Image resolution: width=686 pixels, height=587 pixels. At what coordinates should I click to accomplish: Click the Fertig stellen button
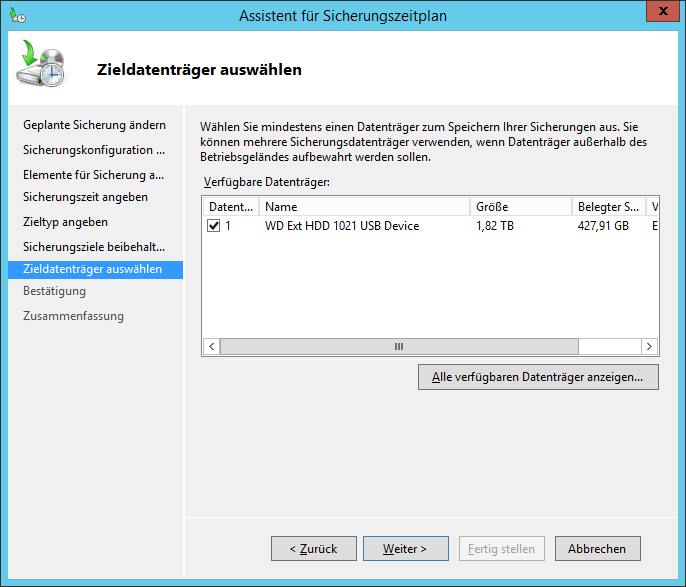pos(501,549)
